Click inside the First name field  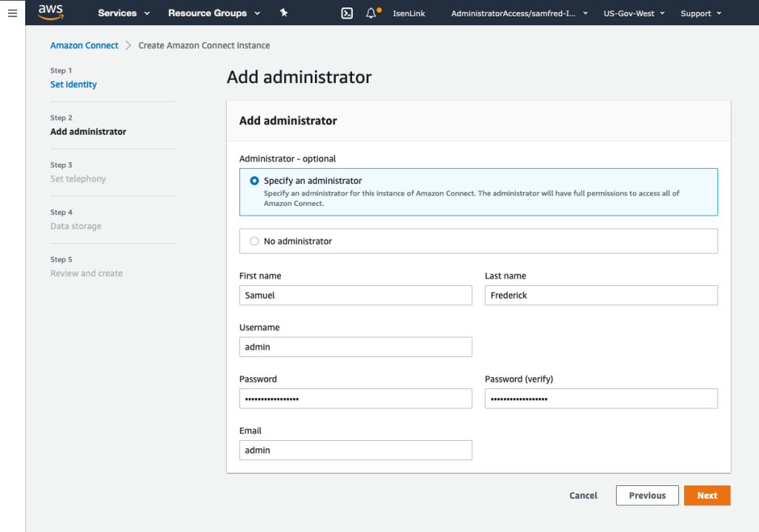(355, 295)
